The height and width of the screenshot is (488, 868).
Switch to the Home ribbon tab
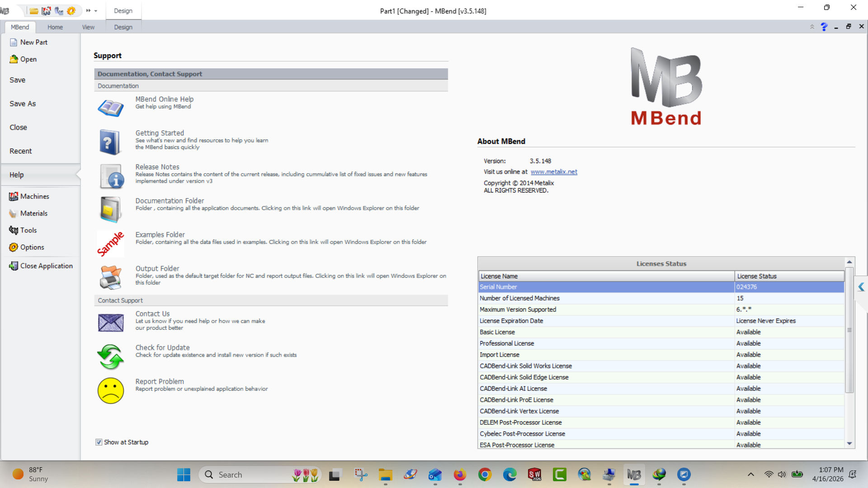pos(55,27)
